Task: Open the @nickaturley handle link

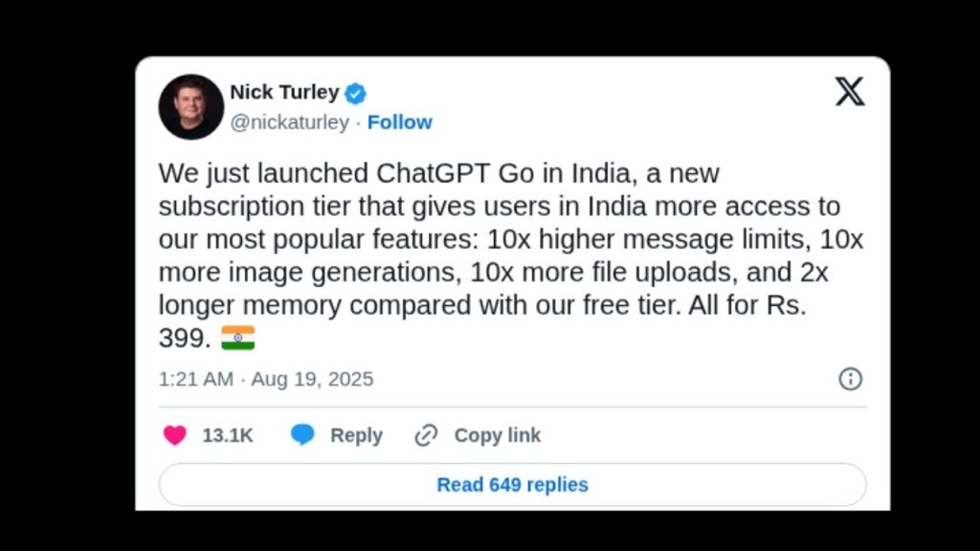Action: pos(290,122)
